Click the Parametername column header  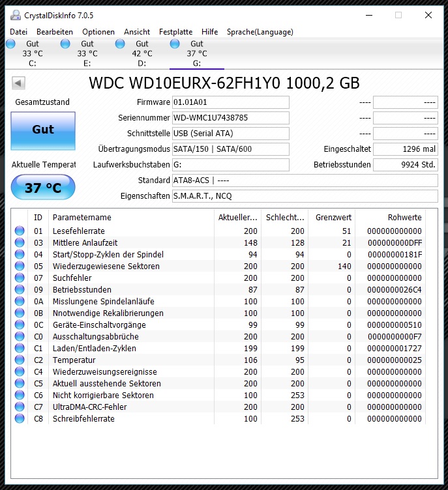pyautogui.click(x=131, y=217)
